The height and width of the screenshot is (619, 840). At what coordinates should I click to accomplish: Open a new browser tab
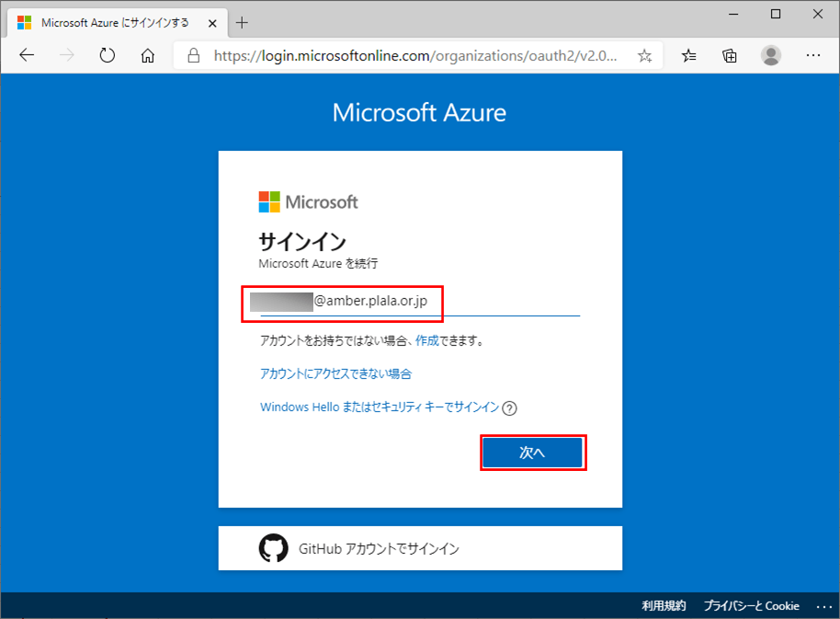tap(243, 22)
